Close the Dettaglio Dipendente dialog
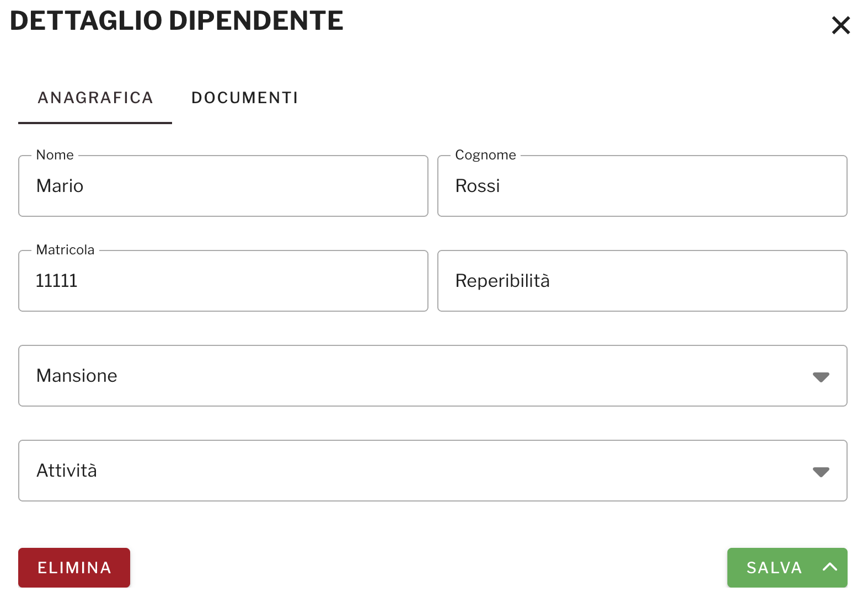This screenshot has width=868, height=608. point(841,25)
